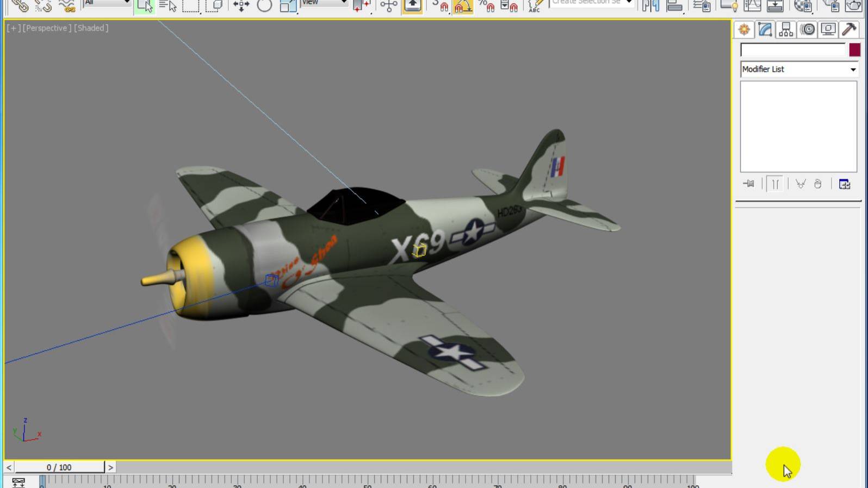
Task: Click the Open Mini Curve Editor icon
Action: point(18,483)
